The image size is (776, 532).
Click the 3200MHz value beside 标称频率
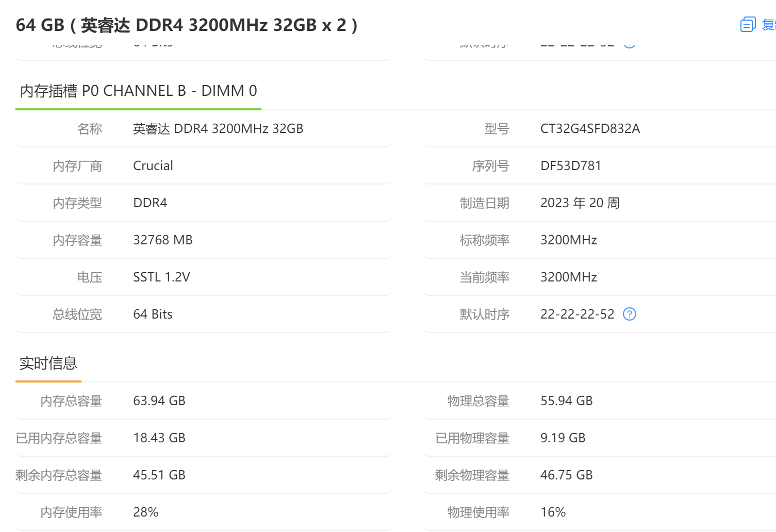[x=568, y=240]
